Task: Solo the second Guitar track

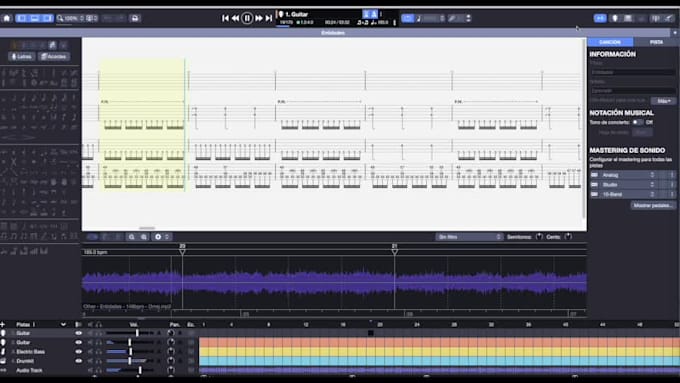Action: tap(99, 343)
